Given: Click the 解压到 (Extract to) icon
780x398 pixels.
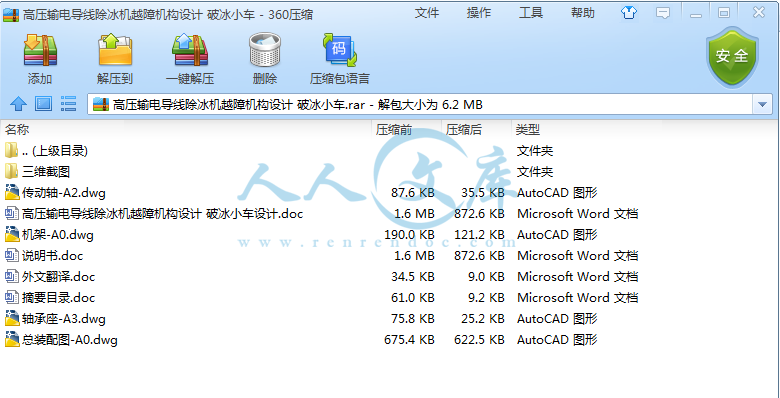Looking at the screenshot, I should (x=115, y=50).
